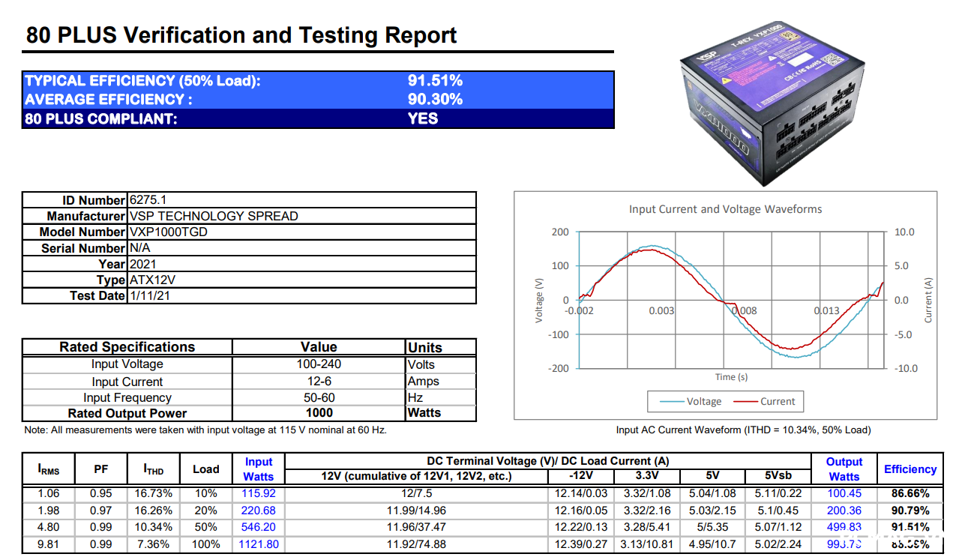
Task: Select the rated output power value 1000
Action: 319,413
